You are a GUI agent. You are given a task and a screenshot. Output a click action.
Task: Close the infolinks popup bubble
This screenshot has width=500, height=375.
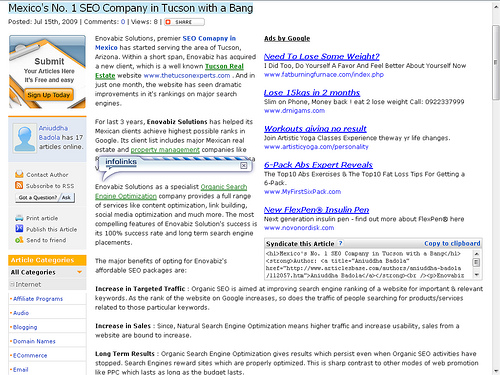click(x=244, y=166)
